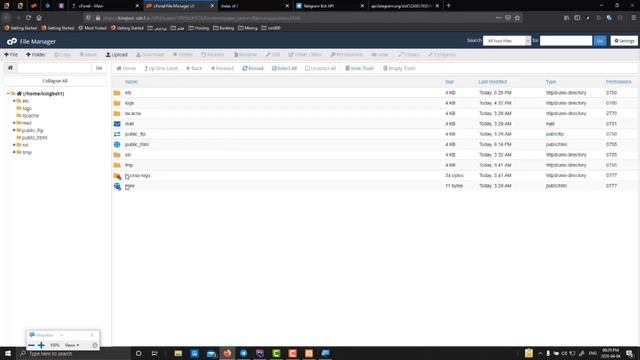The image size is (640, 360).
Task: Click the Permissions toolbar button
Action: click(x=347, y=54)
